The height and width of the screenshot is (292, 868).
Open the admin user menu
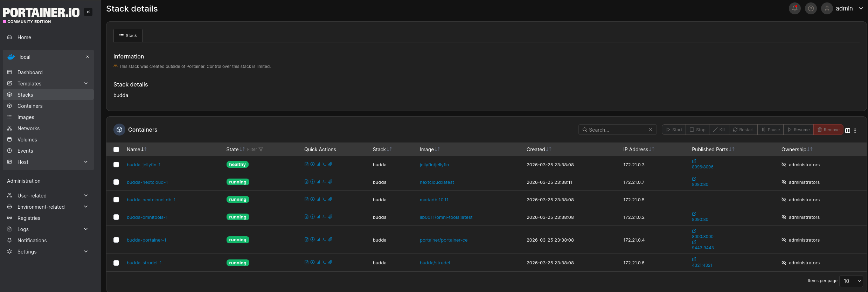844,8
